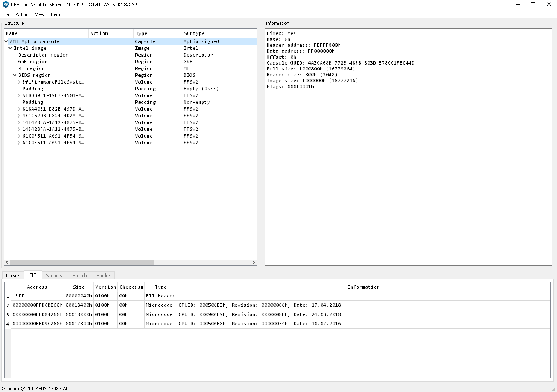The image size is (557, 392).
Task: Open the Builder tab
Action: 103,276
